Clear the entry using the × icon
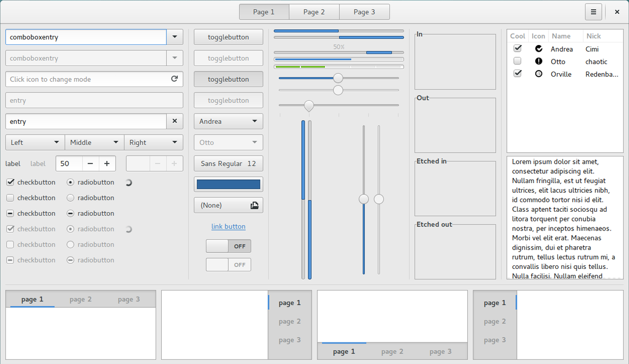 click(175, 121)
